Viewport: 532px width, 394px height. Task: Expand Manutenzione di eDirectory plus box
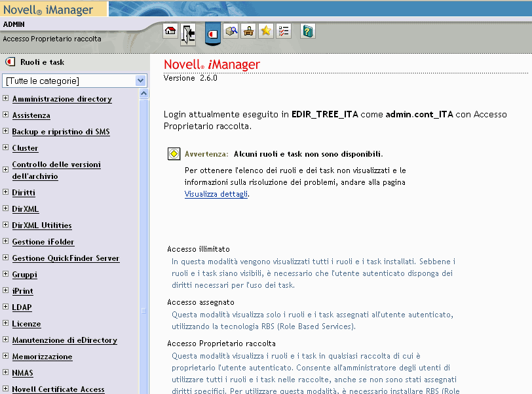5,339
